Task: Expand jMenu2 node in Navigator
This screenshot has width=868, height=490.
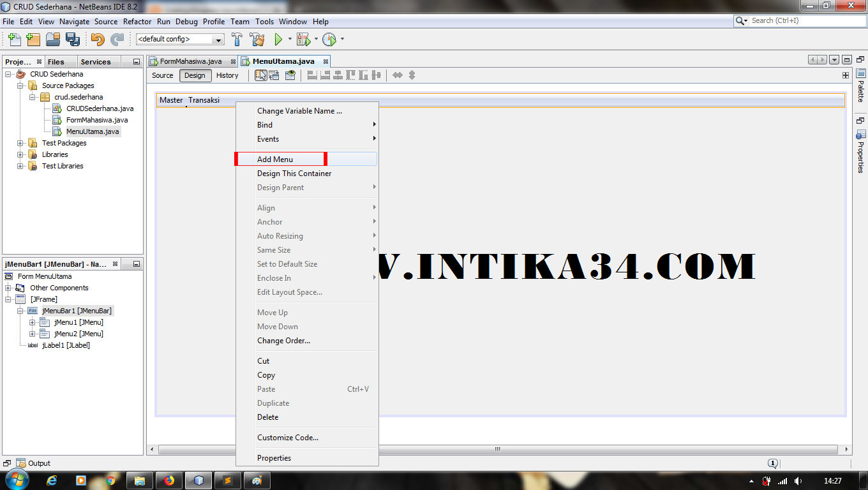Action: coord(33,334)
